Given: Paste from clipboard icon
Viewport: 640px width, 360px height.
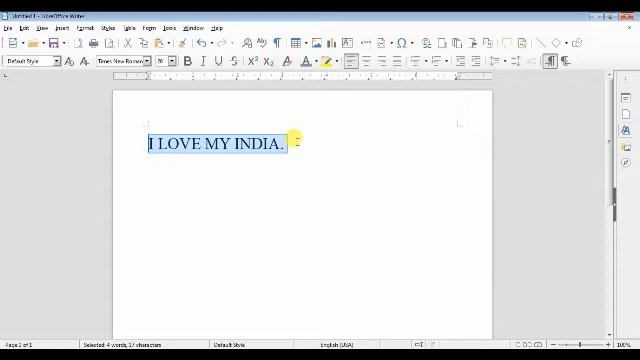Looking at the screenshot, I should click(158, 43).
